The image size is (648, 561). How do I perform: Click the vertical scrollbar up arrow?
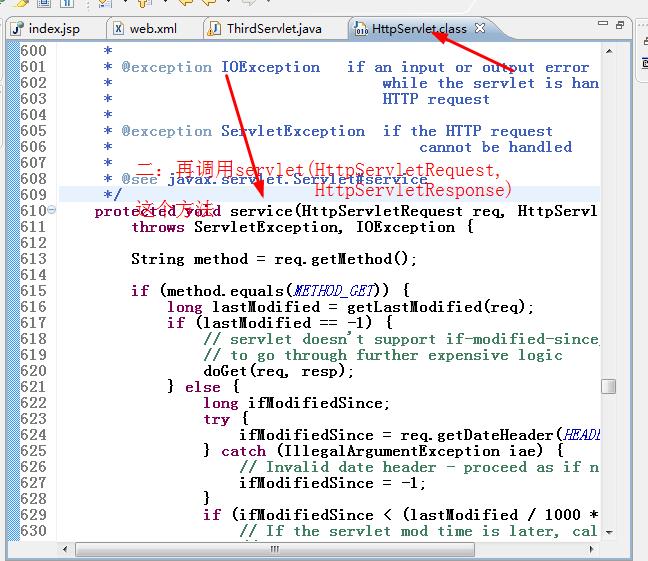(609, 51)
